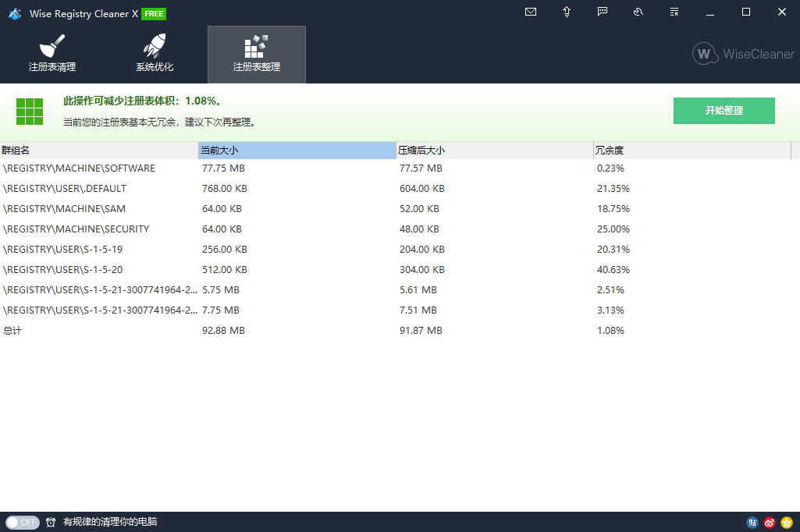Sort by 群组名 column header

(x=99, y=151)
